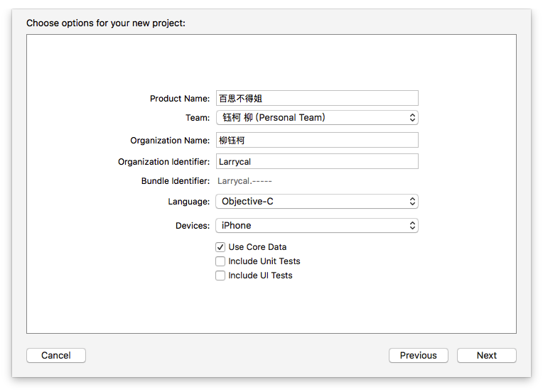
Task: Enable the Include UI Tests checkbox
Action: coord(220,276)
